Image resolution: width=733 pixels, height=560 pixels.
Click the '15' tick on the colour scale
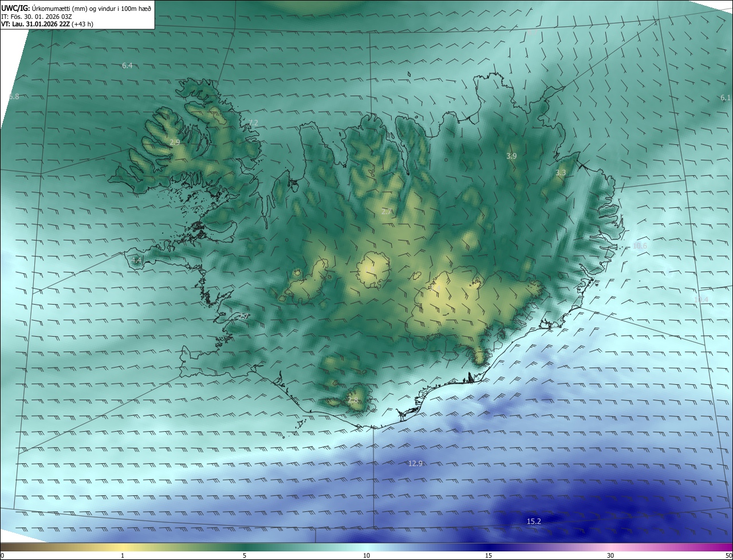point(488,555)
